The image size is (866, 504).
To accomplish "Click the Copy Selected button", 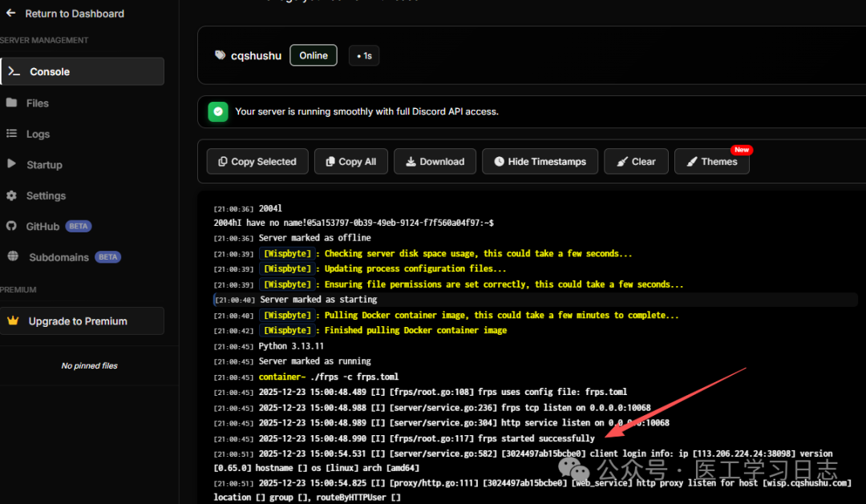I will (257, 162).
